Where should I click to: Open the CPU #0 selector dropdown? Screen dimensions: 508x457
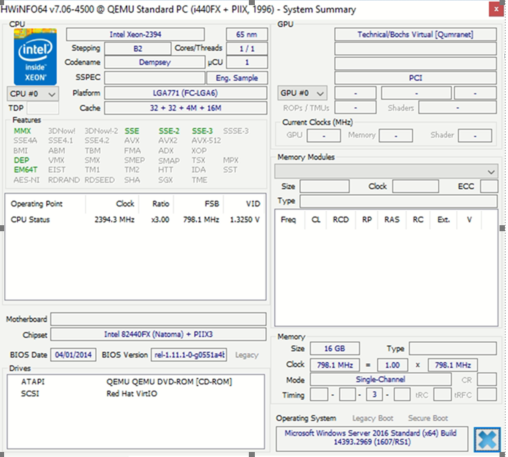[33, 94]
